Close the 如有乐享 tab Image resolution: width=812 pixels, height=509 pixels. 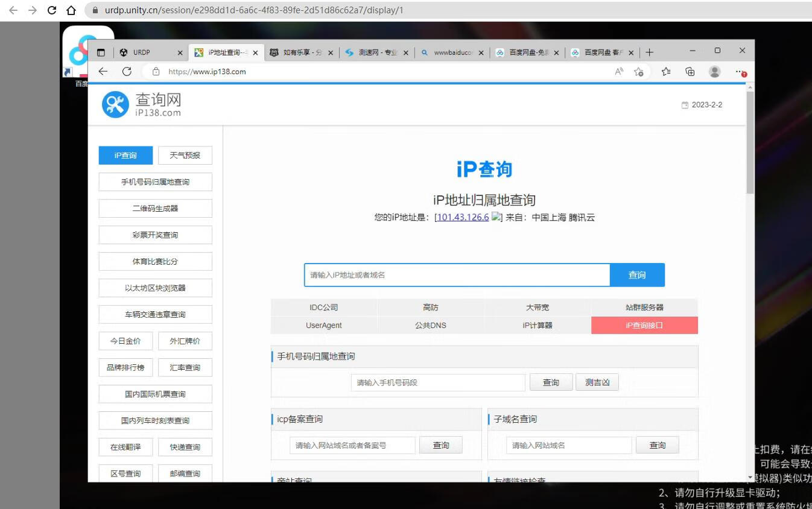(x=331, y=52)
